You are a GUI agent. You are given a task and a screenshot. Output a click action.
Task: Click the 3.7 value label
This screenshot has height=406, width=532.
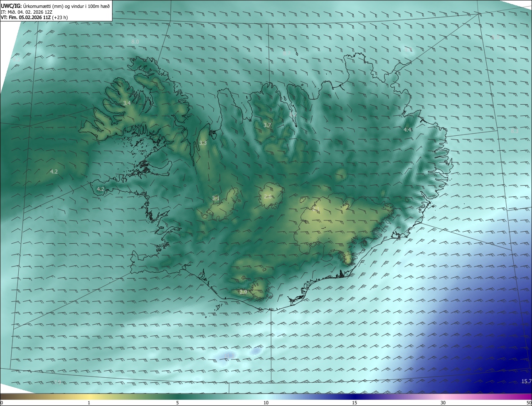click(267, 125)
